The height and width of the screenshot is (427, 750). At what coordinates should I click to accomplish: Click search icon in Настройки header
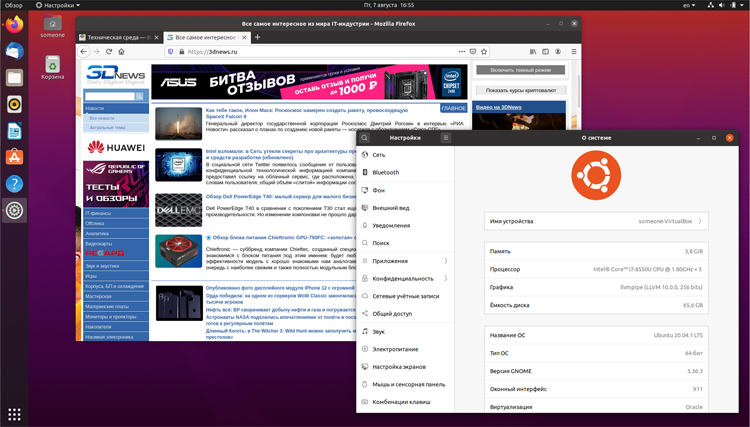(364, 138)
